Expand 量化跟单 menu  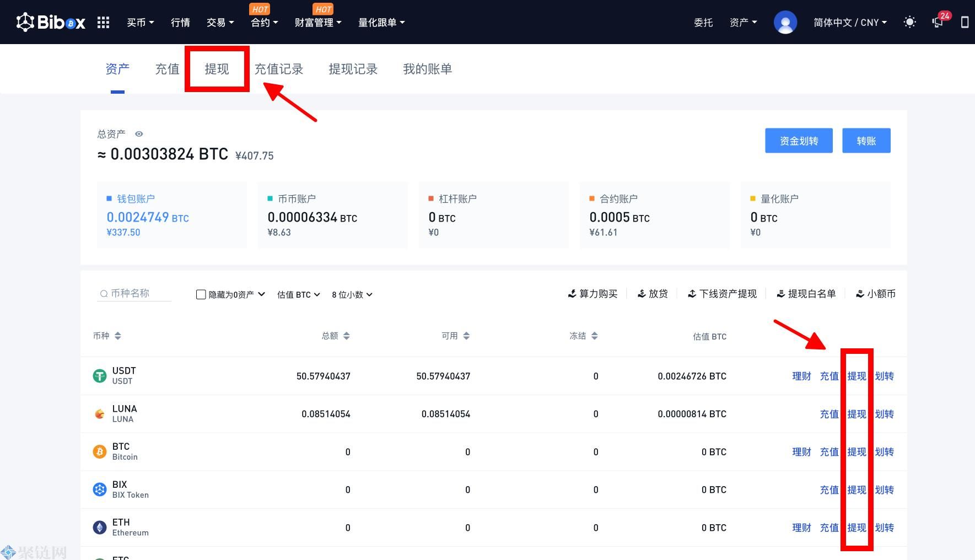point(381,23)
